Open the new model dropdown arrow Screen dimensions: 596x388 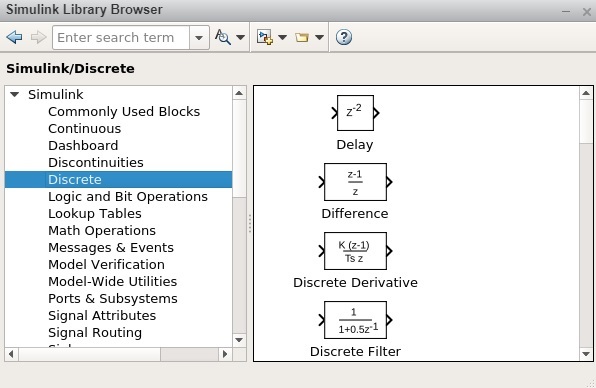coord(282,37)
